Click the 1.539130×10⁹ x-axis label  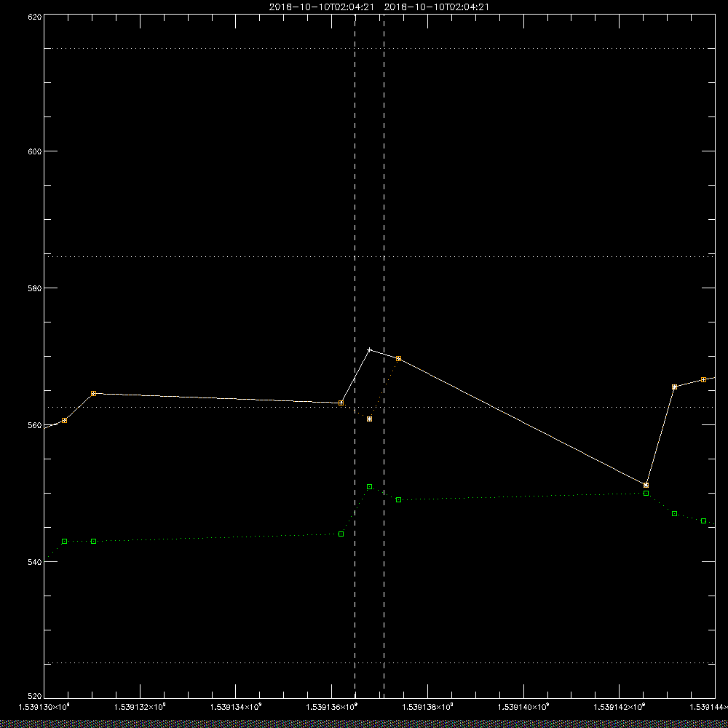(44, 707)
